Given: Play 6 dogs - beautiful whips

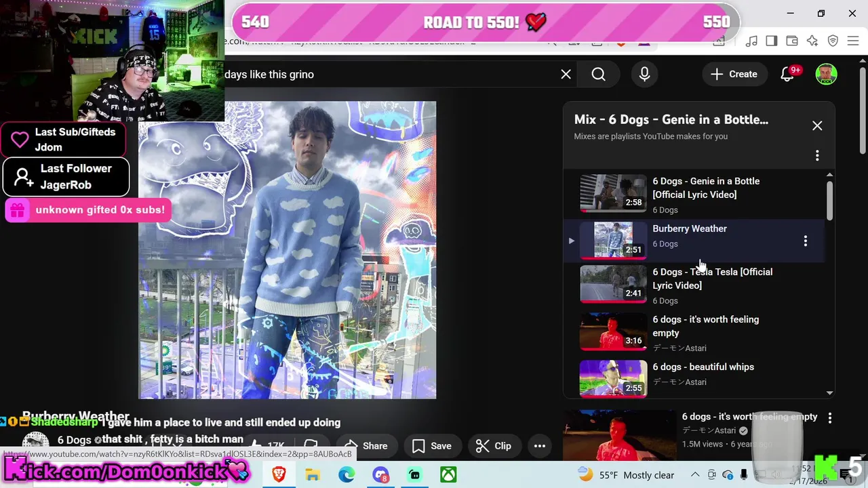Looking at the screenshot, I should (x=703, y=367).
